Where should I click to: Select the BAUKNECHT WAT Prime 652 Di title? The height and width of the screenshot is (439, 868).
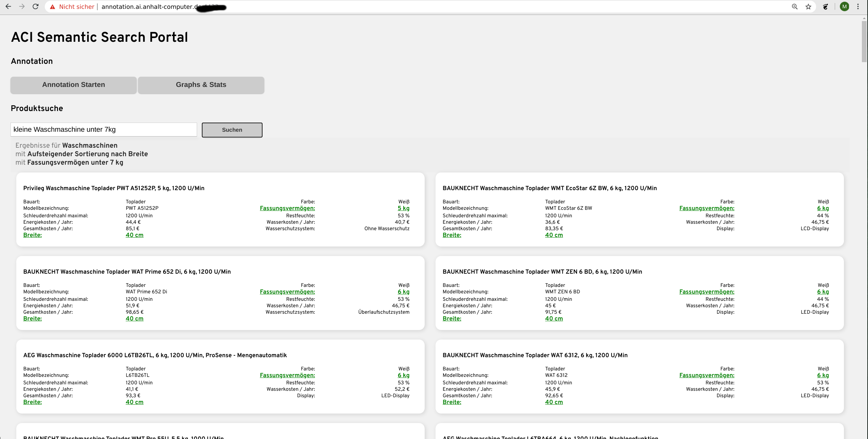point(127,272)
